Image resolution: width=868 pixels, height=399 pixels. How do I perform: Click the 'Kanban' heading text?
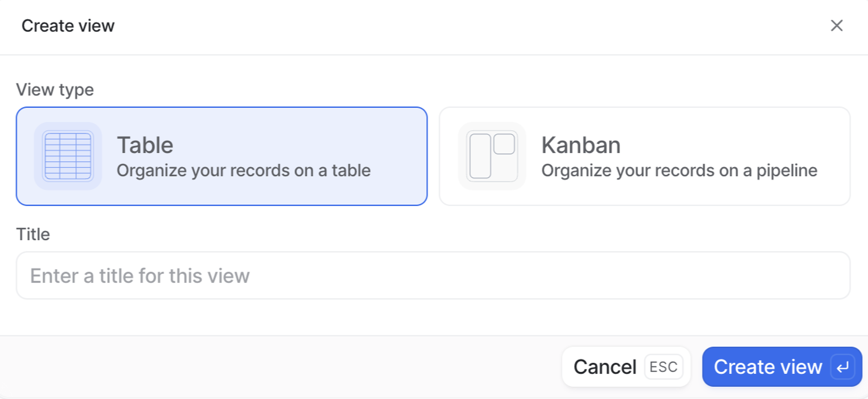tap(580, 145)
